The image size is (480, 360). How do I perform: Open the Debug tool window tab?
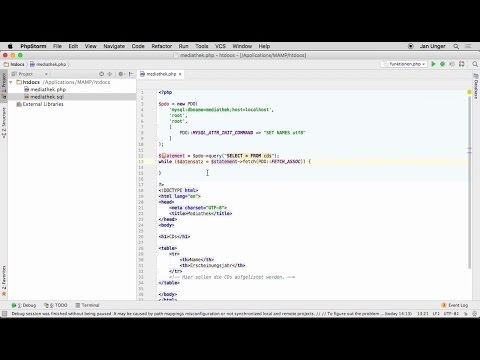[24, 305]
